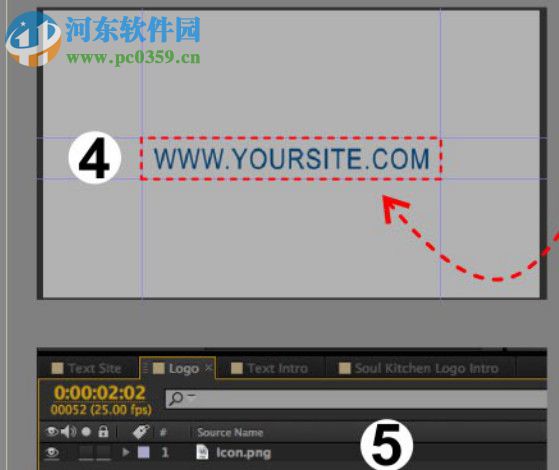This screenshot has width=559, height=470.
Task: Click Soul Kitchen Logo Intro tab color square
Action: click(x=344, y=368)
